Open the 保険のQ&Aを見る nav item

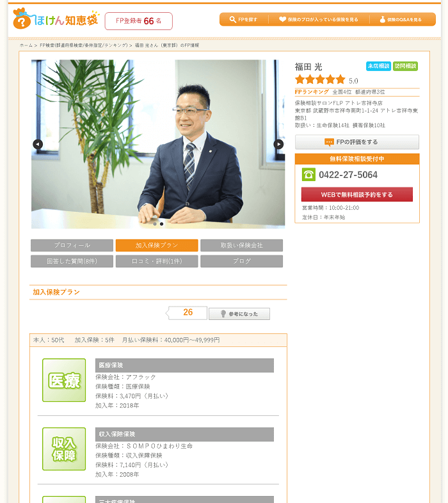401,20
